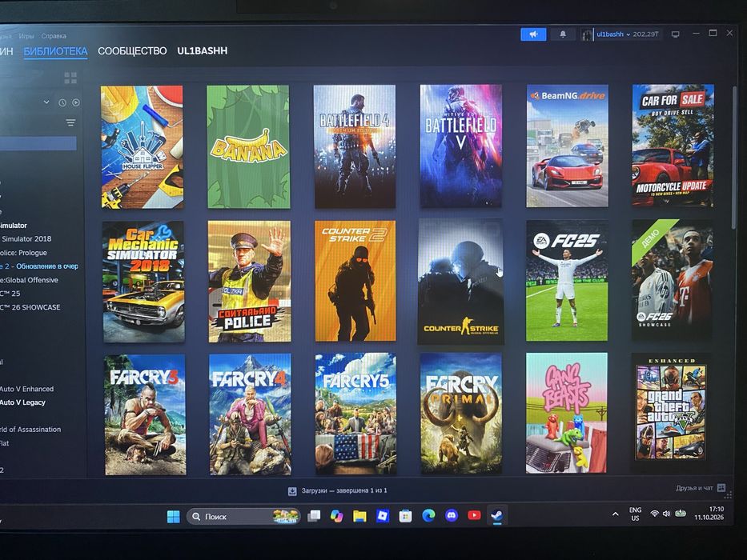Image resolution: width=747 pixels, height=560 pixels.
Task: Expand the games filter dropdown chevron
Action: pos(46,102)
